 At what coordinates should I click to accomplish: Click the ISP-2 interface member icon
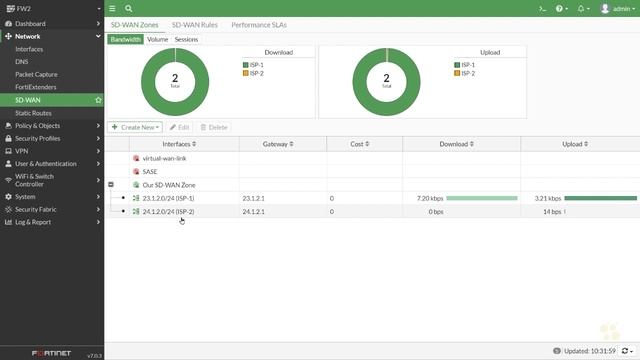coord(136,211)
